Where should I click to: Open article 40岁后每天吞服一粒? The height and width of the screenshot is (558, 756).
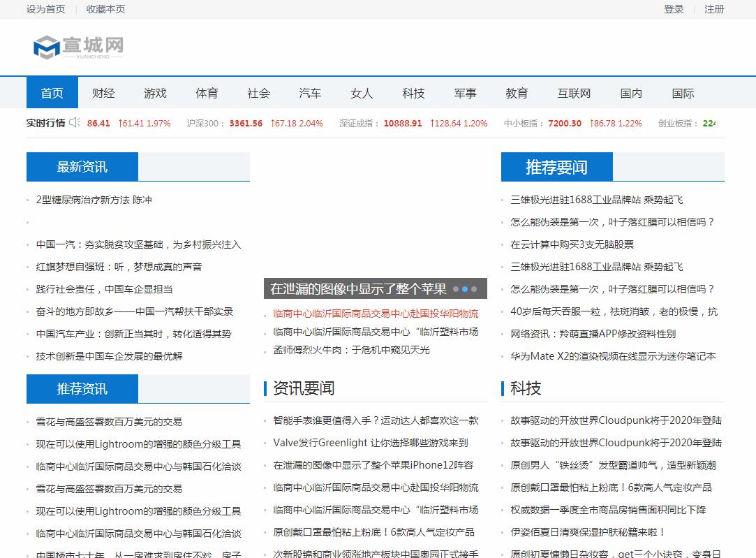614,311
